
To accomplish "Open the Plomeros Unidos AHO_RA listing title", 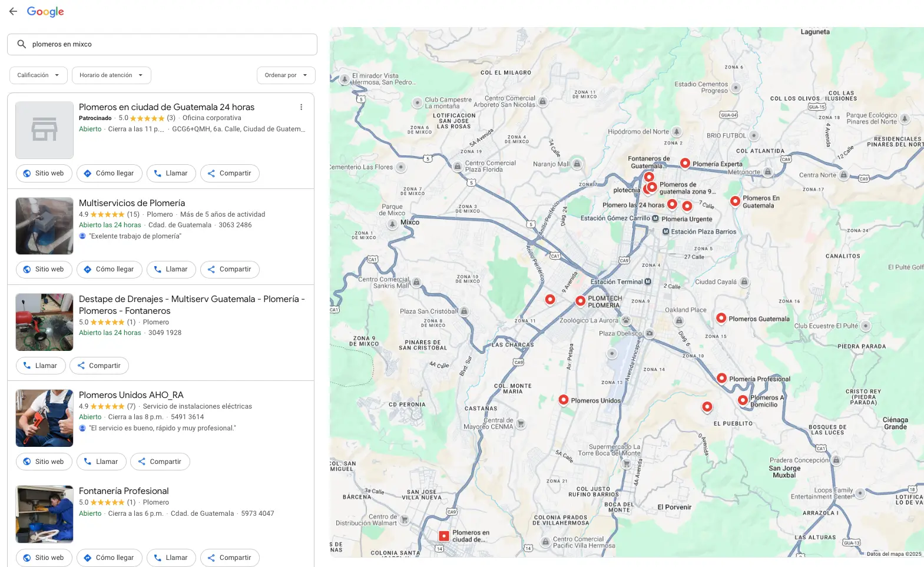I will point(131,395).
